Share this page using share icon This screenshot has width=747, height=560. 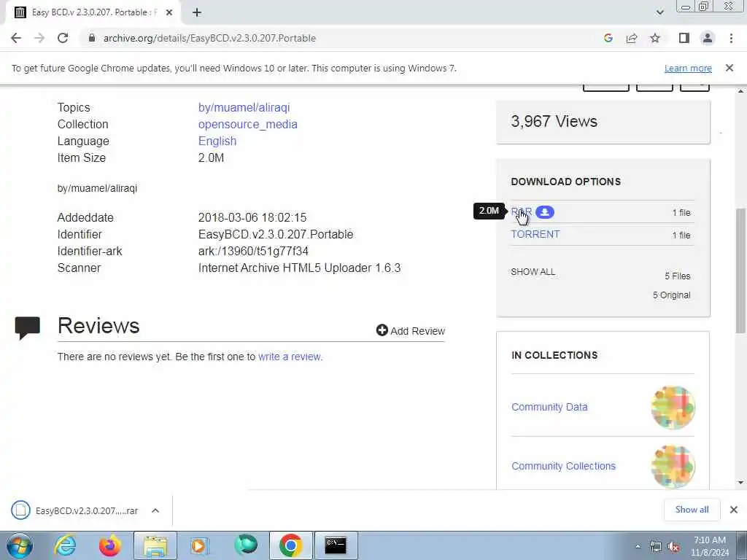632,38
